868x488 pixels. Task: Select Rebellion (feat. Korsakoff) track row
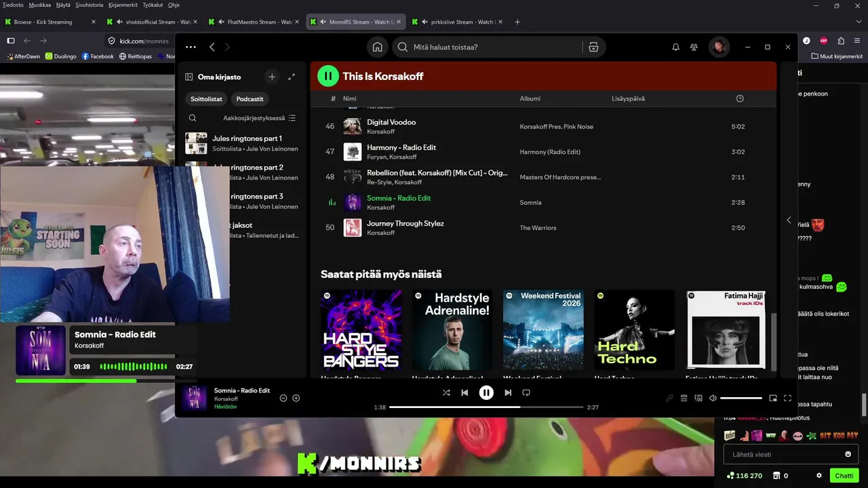pos(543,177)
